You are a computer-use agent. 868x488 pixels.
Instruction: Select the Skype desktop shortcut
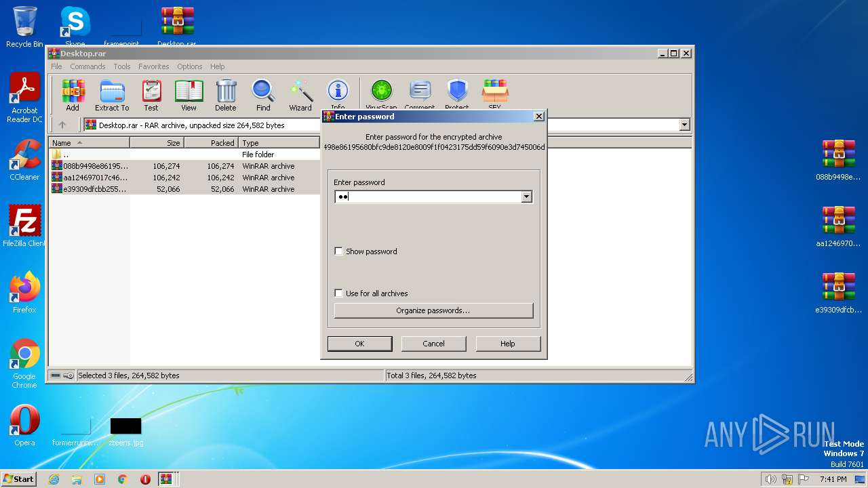pos(75,27)
